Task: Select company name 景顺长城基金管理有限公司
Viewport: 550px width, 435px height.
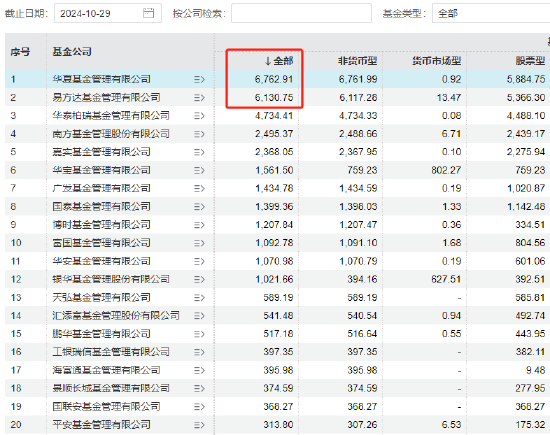Action: click(111, 388)
